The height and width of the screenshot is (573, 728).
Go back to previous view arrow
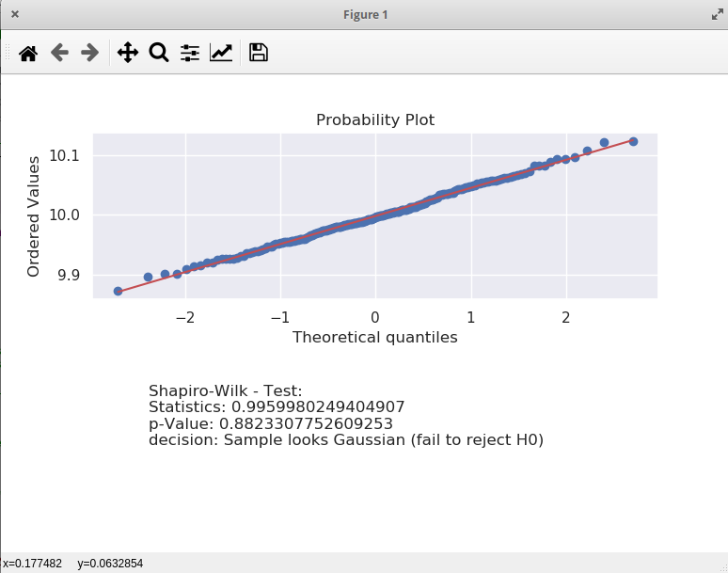(x=59, y=53)
